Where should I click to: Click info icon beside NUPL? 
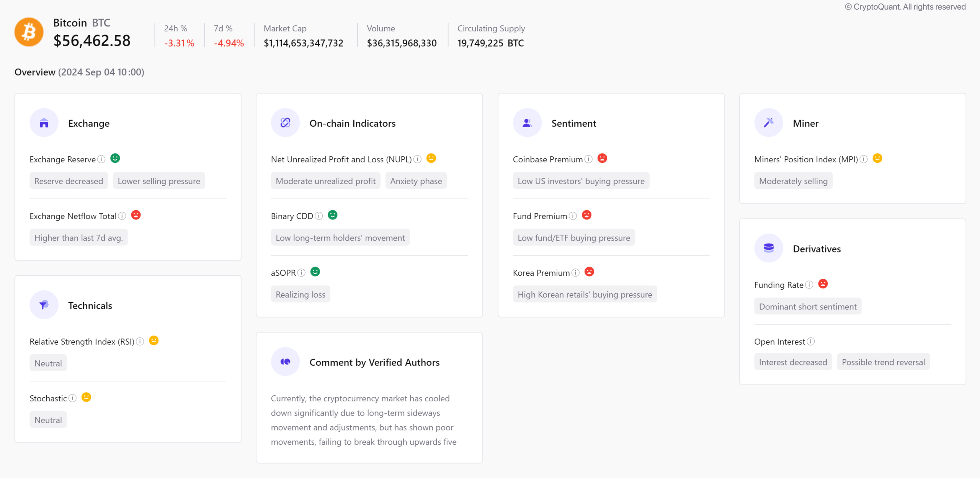[x=417, y=159]
